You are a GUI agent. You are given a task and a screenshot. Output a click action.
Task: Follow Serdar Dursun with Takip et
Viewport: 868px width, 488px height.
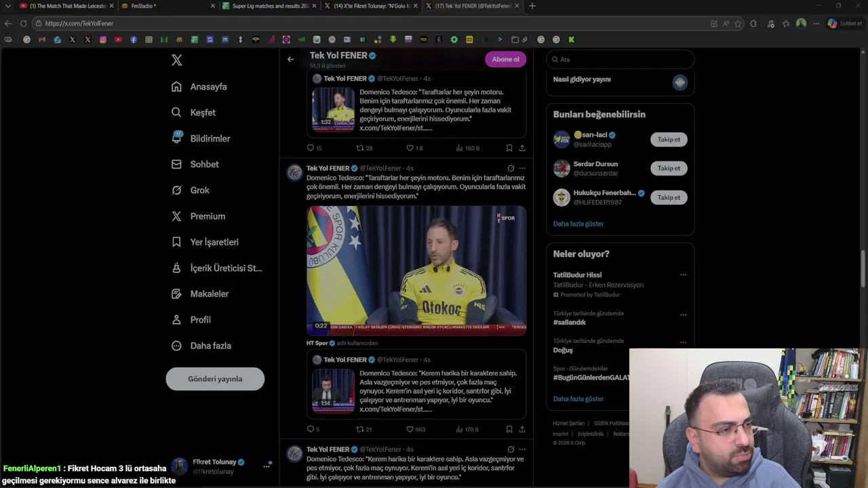pos(669,168)
